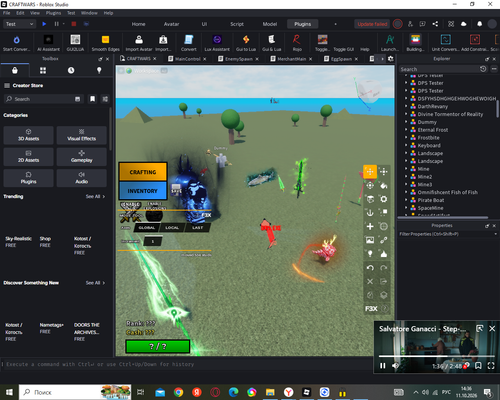The width and height of the screenshot is (500, 400).
Task: Expand SpaceMine in Explorer
Action: tap(406, 208)
